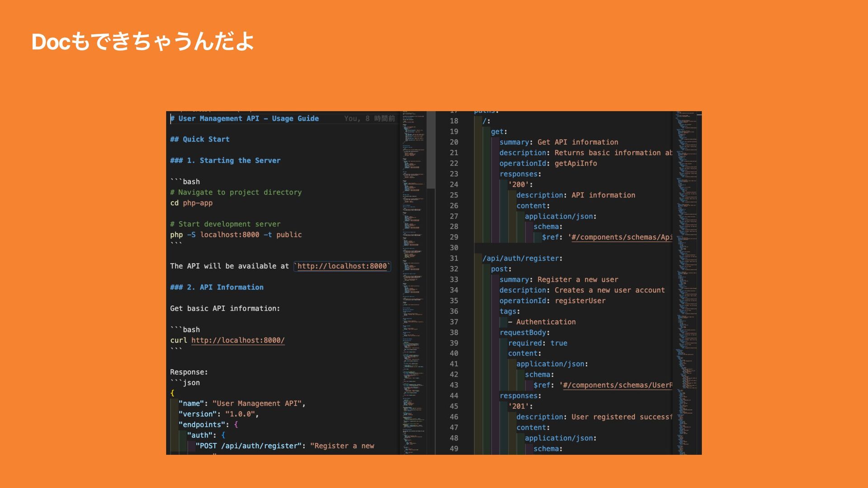
Task: Click the 'tags:' key on line 36
Action: click(x=509, y=311)
